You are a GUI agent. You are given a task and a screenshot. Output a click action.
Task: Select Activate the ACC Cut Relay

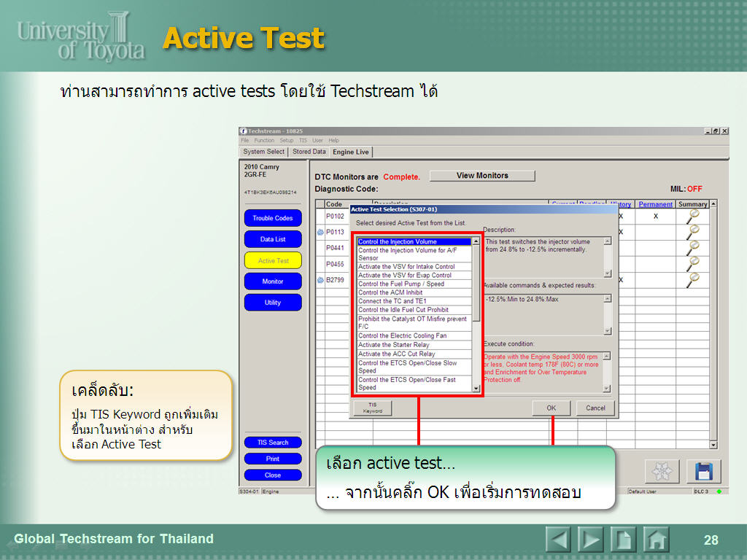pos(414,354)
